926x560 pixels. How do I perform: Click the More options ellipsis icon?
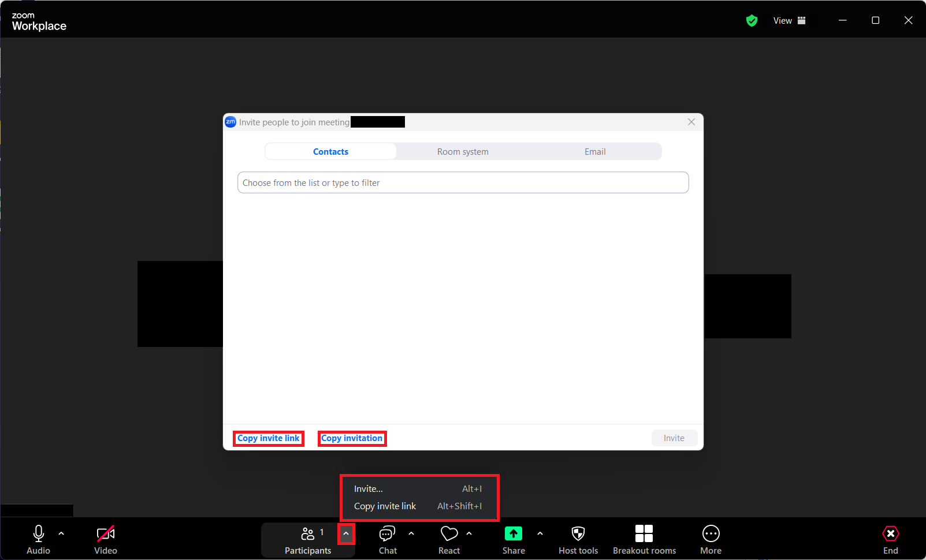(x=711, y=533)
